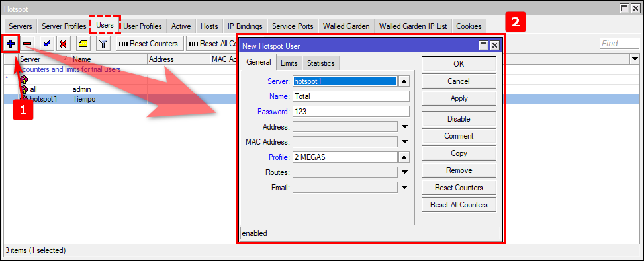Click the Server field showing hotspot1
The height and width of the screenshot is (261, 644).
click(345, 81)
